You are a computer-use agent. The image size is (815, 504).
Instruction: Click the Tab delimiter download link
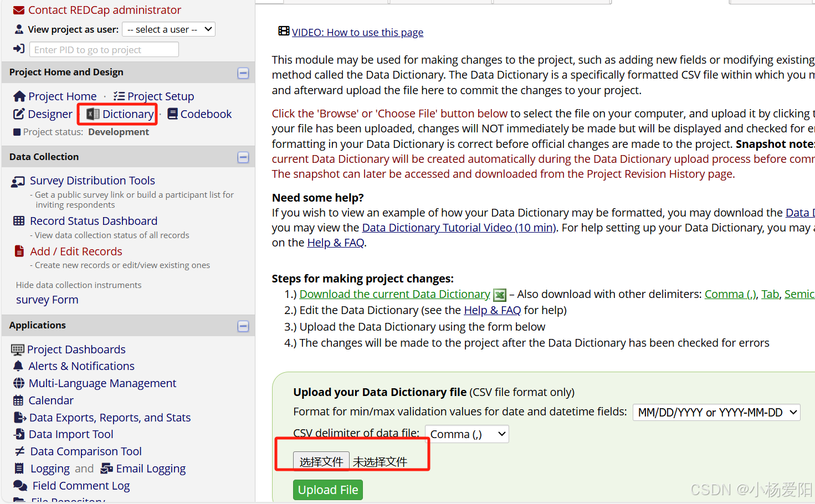point(770,294)
